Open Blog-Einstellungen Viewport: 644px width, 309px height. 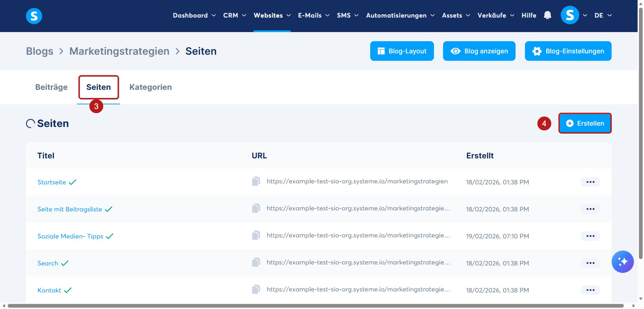point(568,51)
